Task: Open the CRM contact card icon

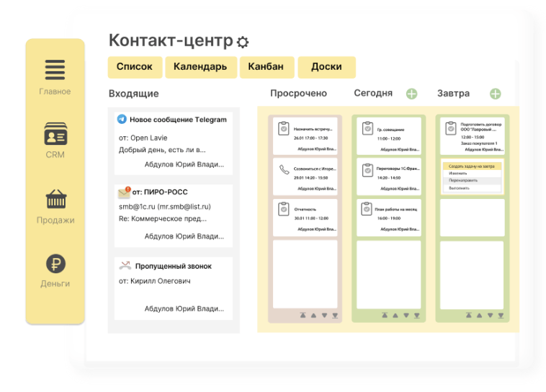Action: pyautogui.click(x=55, y=134)
